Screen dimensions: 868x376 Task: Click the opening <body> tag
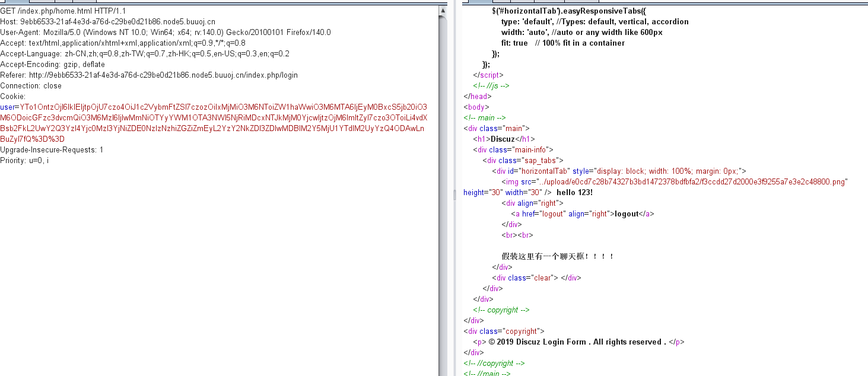[x=475, y=107]
